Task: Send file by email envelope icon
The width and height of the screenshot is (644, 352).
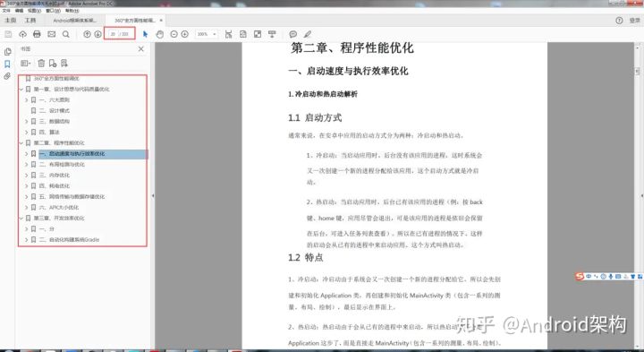Action: click(x=51, y=34)
